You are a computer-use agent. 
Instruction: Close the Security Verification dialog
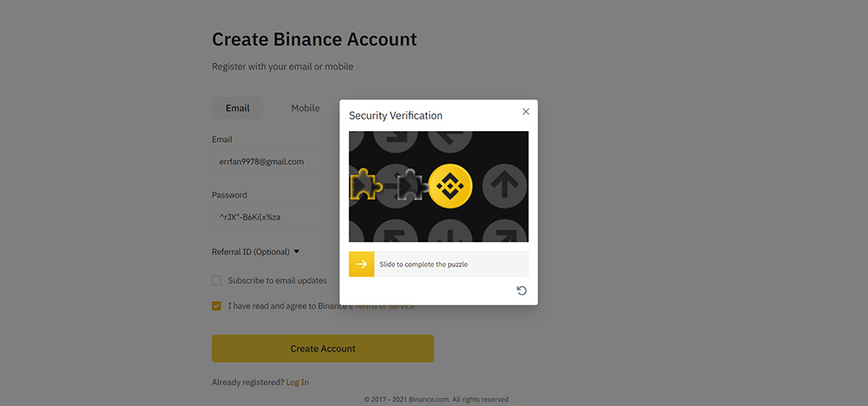(x=526, y=112)
